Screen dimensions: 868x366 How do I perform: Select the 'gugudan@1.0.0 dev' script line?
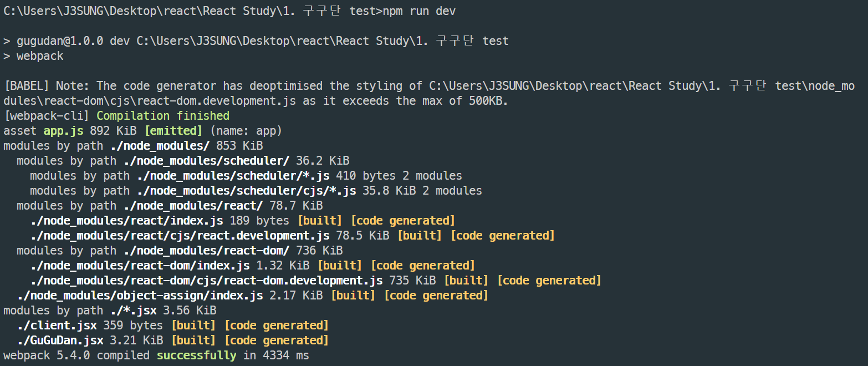[256, 41]
